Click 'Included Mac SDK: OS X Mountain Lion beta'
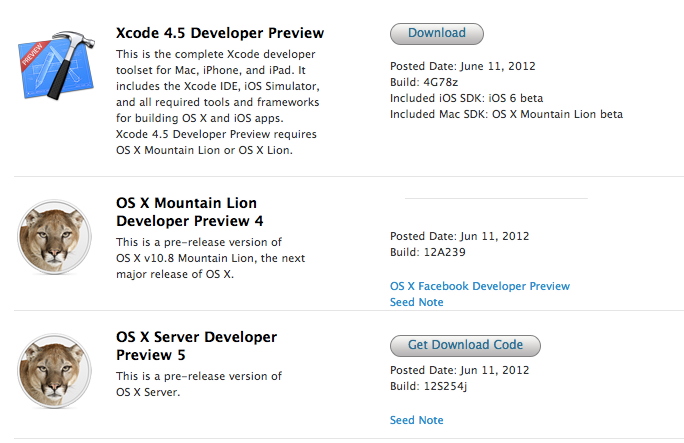 [506, 114]
